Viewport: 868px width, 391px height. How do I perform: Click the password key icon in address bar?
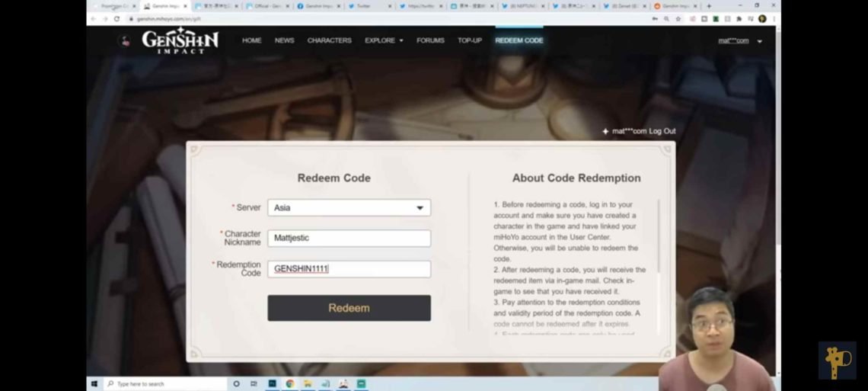tap(655, 19)
